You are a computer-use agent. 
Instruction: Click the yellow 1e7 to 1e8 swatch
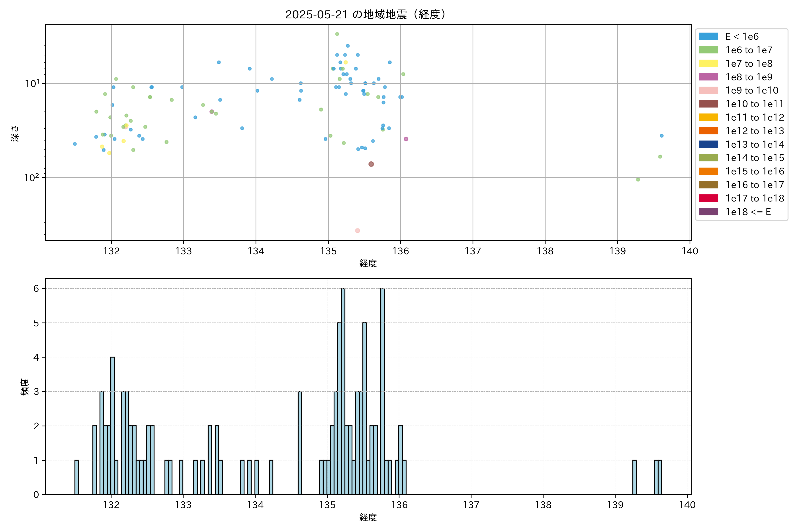708,63
